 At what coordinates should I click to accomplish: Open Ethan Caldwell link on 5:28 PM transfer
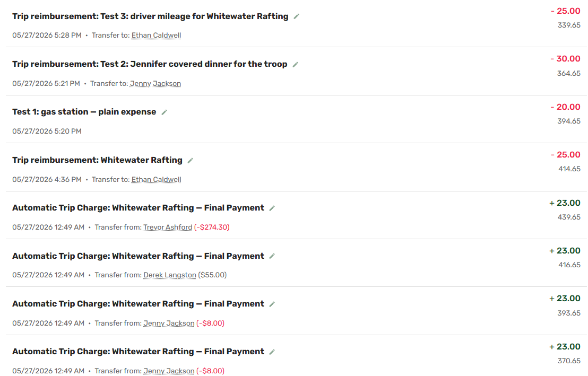point(156,35)
